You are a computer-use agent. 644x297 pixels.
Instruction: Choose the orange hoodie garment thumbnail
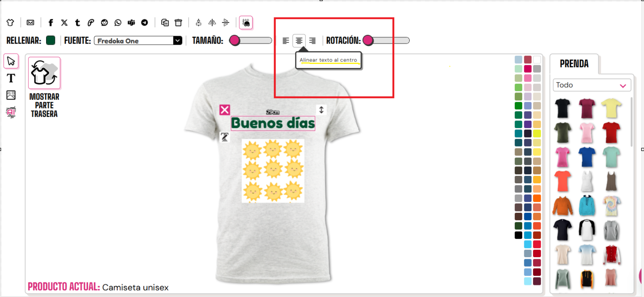[563, 206]
